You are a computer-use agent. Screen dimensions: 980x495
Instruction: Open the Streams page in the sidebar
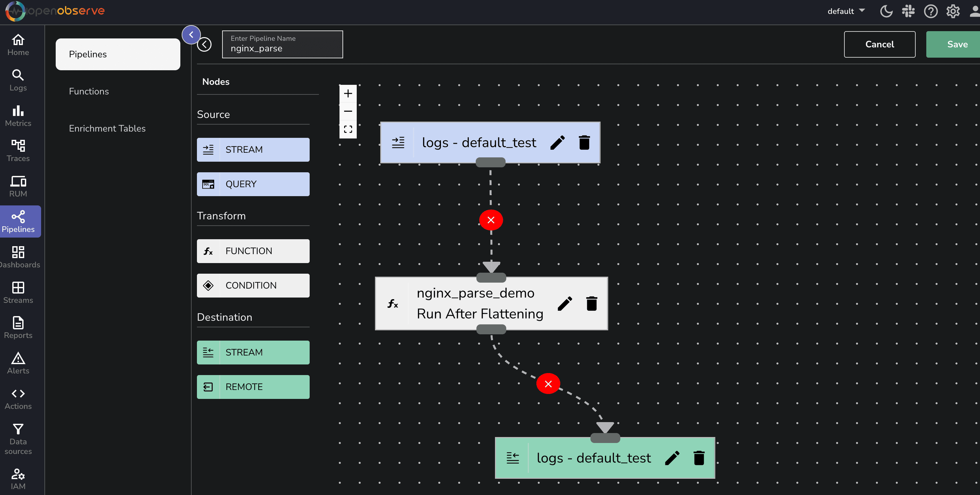tap(18, 292)
